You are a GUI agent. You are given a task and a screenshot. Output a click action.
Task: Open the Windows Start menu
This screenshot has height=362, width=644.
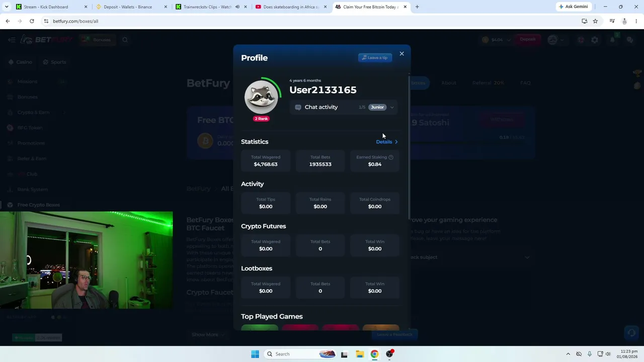click(255, 354)
